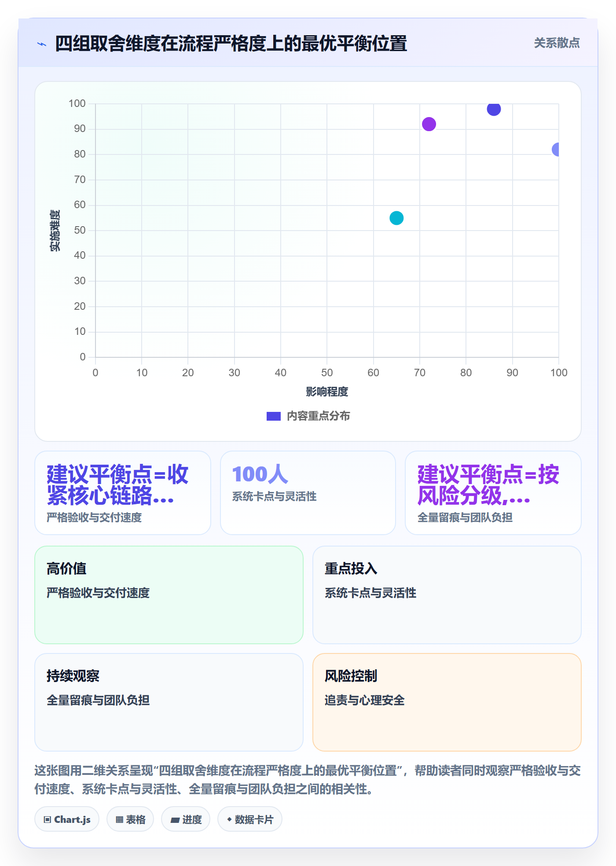Screen dimensions: 616x866
Task: Toggle the 内容重点分布 legend color box
Action: point(273,416)
